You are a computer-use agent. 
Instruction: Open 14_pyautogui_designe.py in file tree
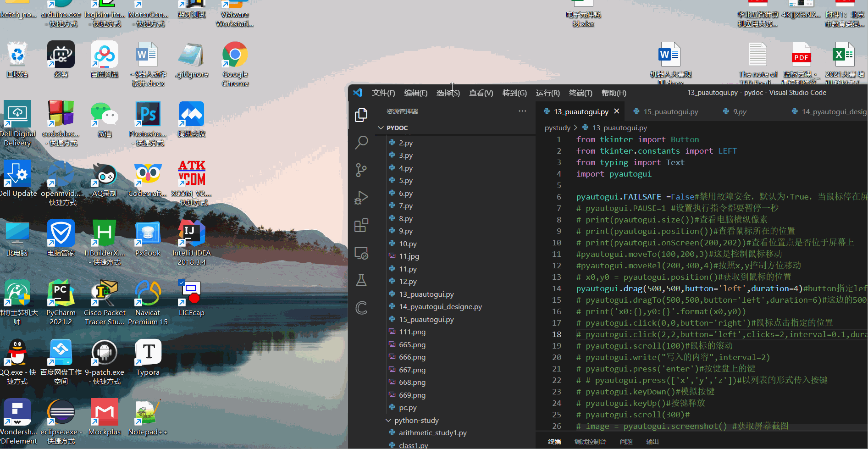(x=440, y=306)
